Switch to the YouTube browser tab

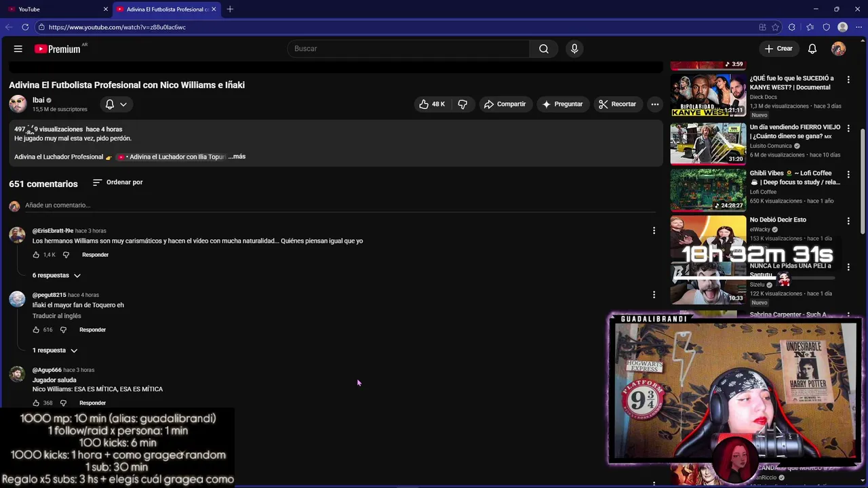57,9
